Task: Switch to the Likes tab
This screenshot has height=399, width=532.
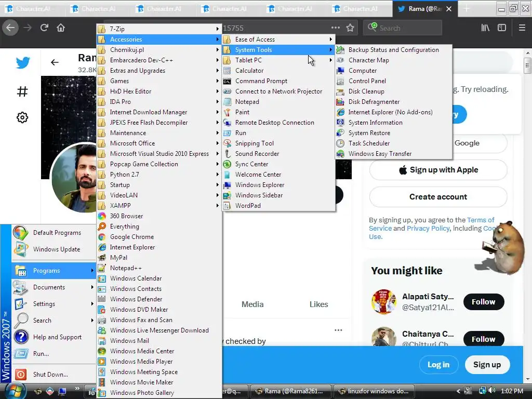Action: tap(318, 304)
